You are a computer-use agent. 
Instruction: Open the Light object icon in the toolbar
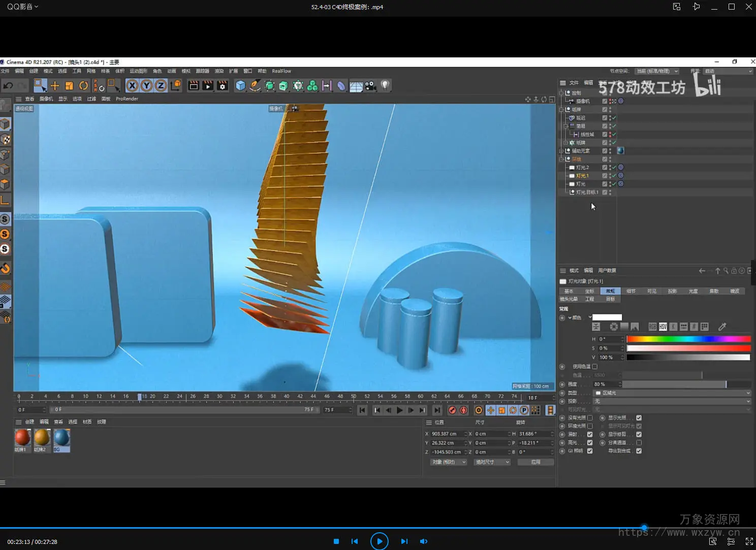[385, 85]
